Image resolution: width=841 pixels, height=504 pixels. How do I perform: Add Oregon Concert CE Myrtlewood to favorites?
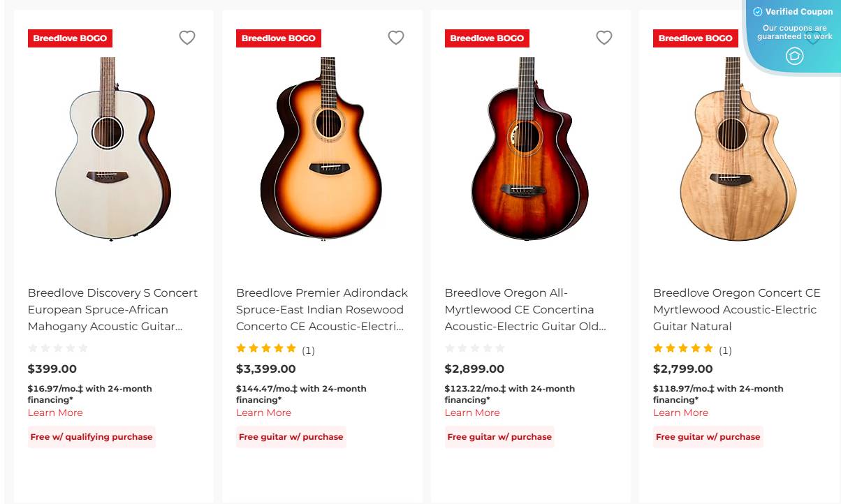[812, 38]
